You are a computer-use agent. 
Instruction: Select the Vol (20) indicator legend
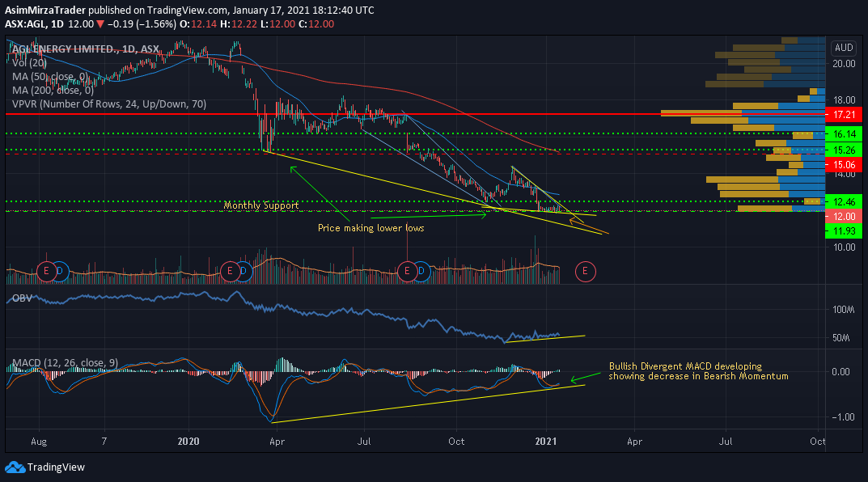pyautogui.click(x=29, y=63)
